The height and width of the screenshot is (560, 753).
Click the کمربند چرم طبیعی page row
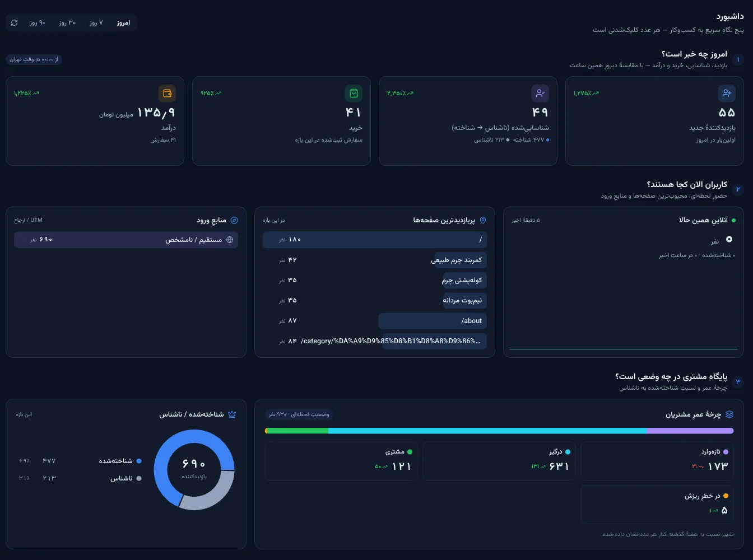[x=375, y=260]
